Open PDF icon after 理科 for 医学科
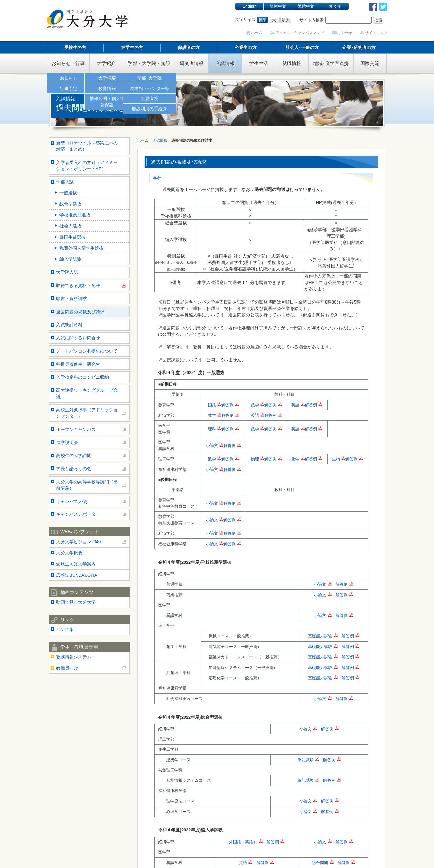This screenshot has height=868, width=434. coord(219,428)
